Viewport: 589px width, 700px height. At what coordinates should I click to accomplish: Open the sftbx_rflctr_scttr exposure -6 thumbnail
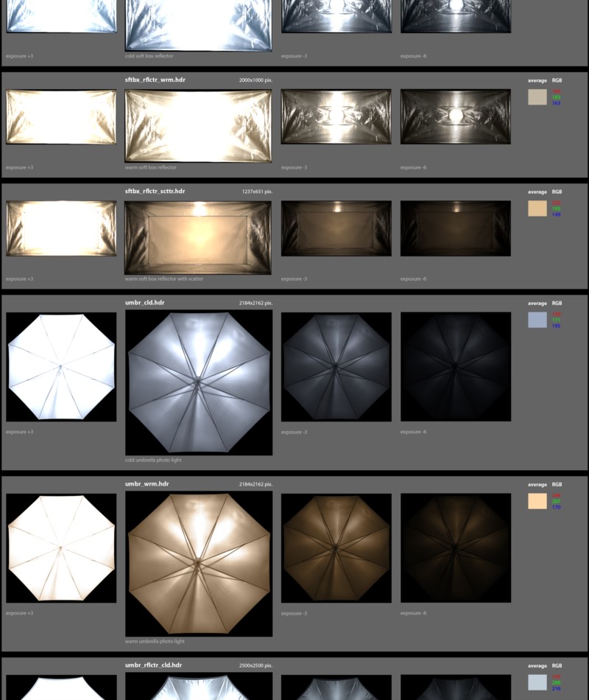pyautogui.click(x=456, y=228)
